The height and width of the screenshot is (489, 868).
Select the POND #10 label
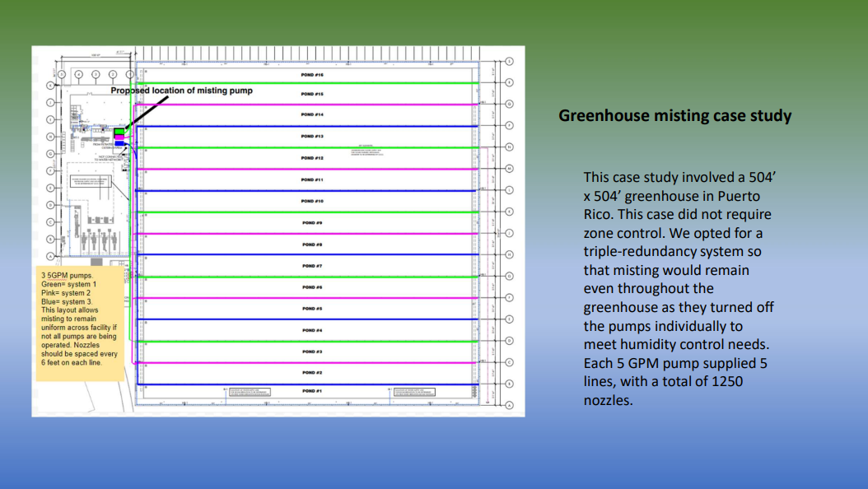tap(312, 202)
